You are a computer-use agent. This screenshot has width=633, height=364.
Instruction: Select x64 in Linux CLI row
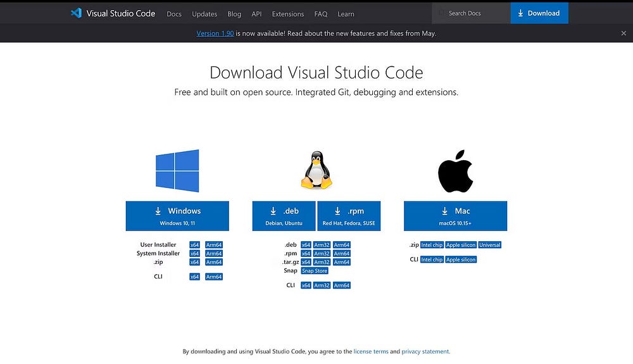(x=306, y=286)
